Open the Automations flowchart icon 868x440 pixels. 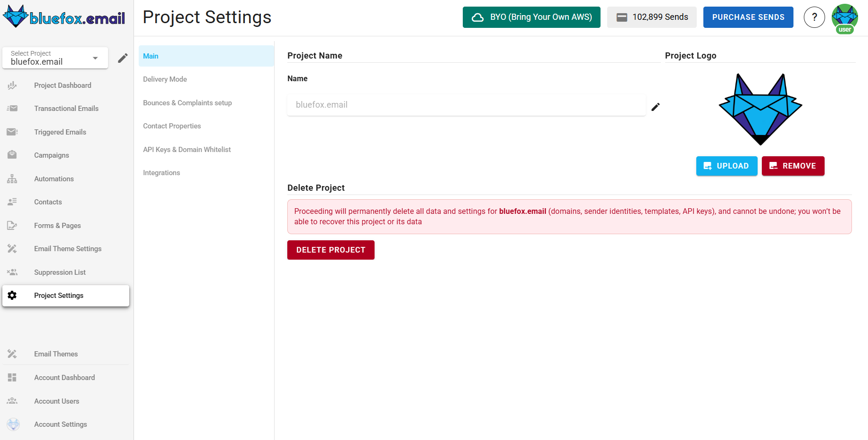click(12, 178)
